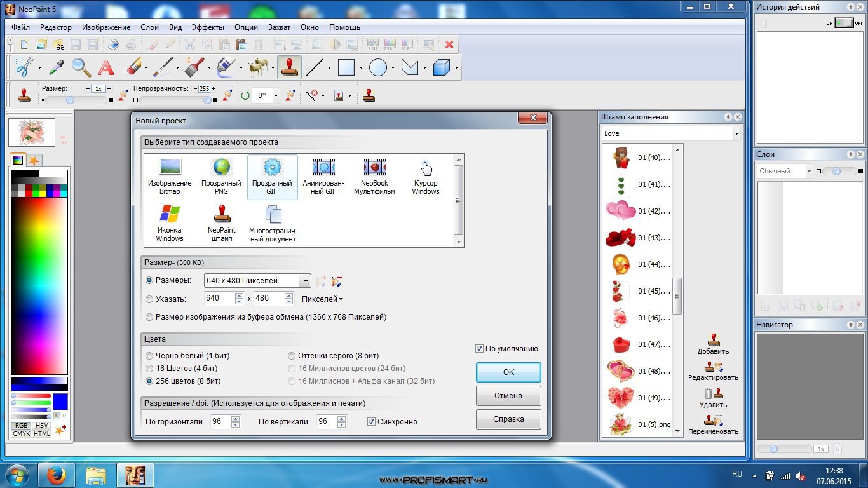The width and height of the screenshot is (868, 488).
Task: Select the polygon shape tool
Action: pos(410,67)
